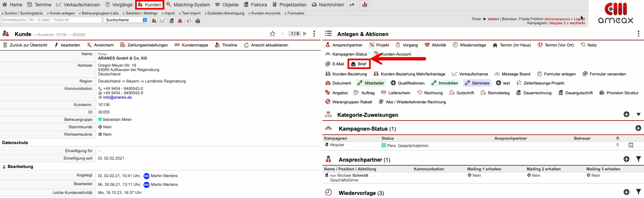Viewport: 644px width, 198px height.
Task: Switch to the Termine menu
Action: (x=39, y=5)
